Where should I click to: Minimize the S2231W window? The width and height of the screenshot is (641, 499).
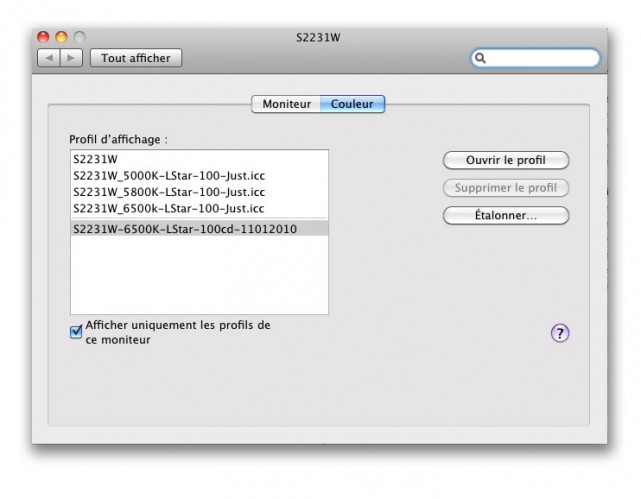pos(61,37)
